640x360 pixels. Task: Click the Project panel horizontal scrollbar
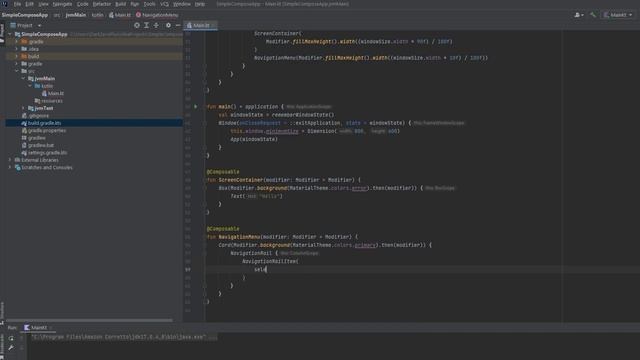click(x=89, y=320)
